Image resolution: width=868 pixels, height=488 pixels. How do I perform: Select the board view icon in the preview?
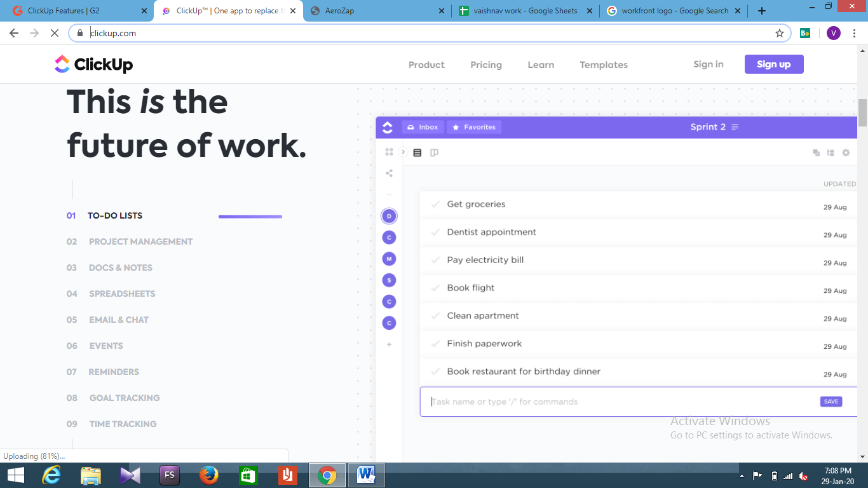coord(434,152)
